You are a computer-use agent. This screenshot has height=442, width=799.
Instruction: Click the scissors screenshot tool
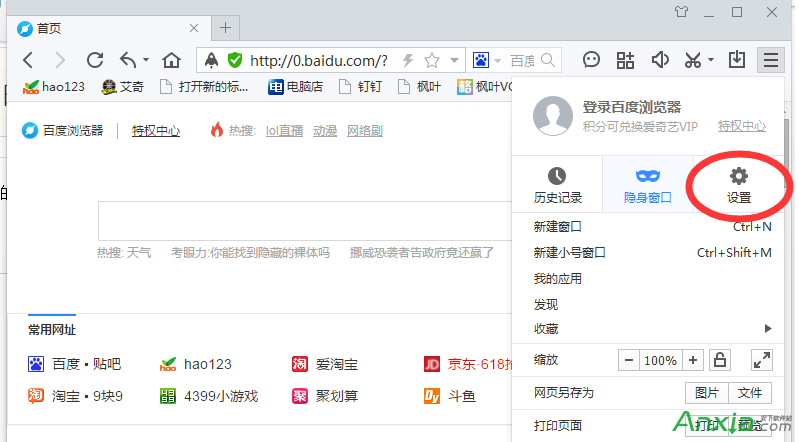tap(693, 60)
